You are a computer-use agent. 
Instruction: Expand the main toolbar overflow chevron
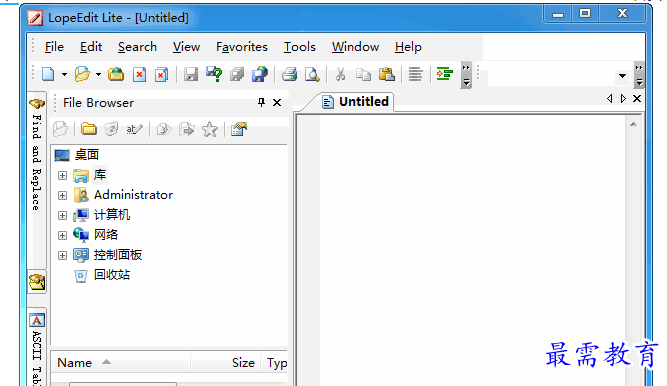466,75
